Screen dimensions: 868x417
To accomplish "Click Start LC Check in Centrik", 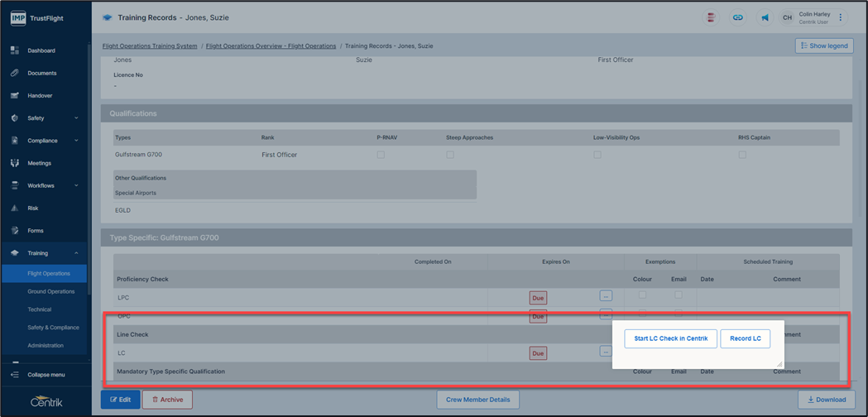I will point(670,338).
